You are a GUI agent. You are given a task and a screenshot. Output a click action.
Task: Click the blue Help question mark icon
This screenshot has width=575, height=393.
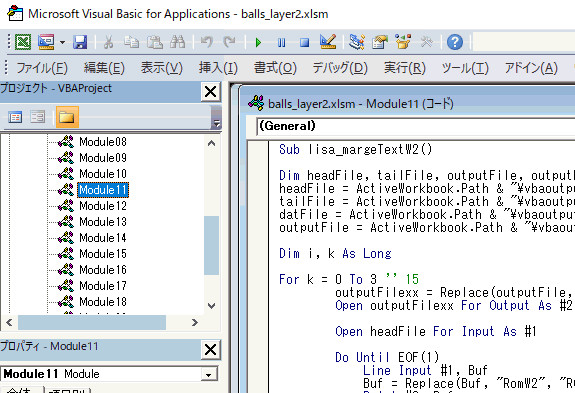[x=455, y=42]
